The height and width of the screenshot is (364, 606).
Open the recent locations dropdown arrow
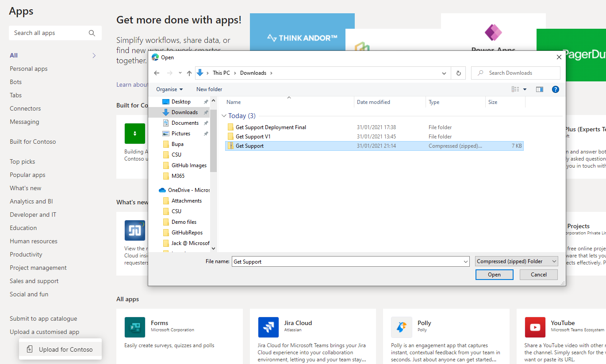[x=180, y=73]
